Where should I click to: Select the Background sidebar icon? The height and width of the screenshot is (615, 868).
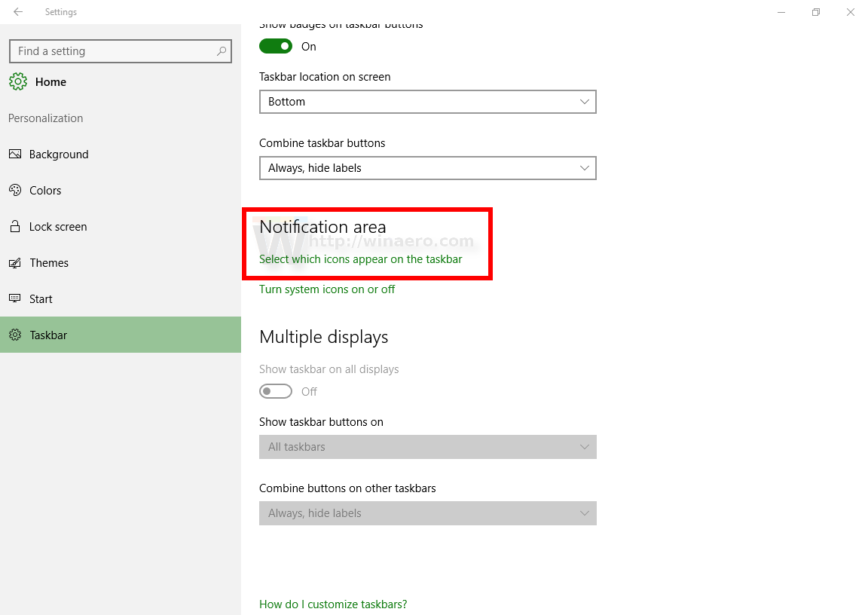pyautogui.click(x=16, y=154)
